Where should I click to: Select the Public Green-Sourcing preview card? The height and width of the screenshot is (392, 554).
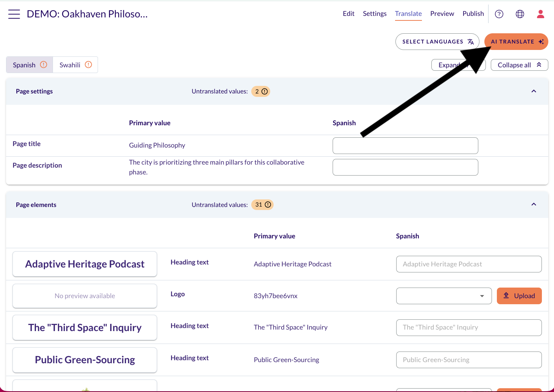point(85,360)
